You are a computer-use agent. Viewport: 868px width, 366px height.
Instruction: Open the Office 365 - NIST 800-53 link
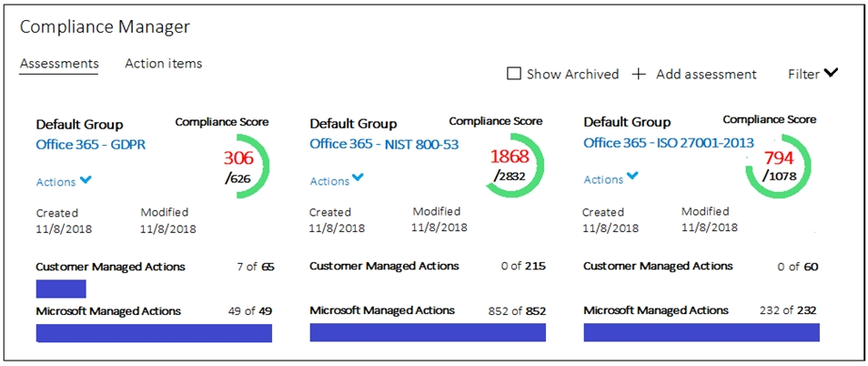(x=384, y=144)
